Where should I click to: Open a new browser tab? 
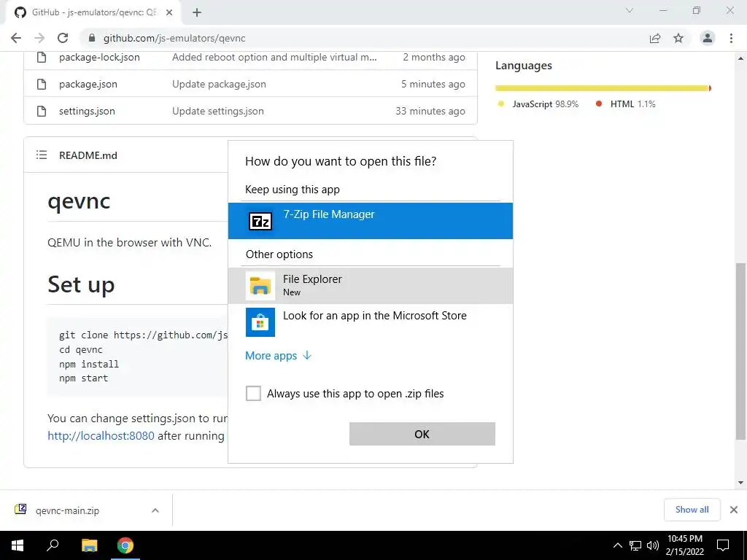197,12
